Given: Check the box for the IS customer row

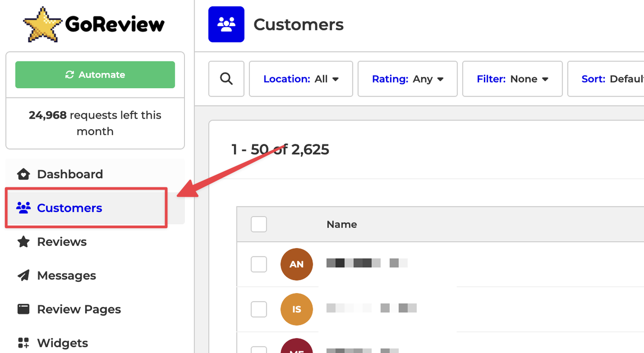Looking at the screenshot, I should pos(259,309).
